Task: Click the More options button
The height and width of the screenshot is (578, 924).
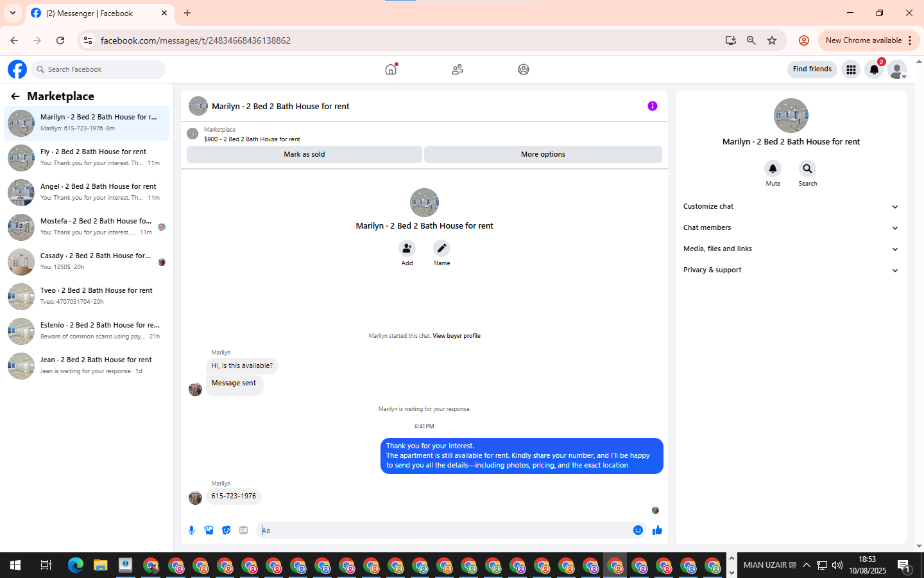Action: point(543,154)
